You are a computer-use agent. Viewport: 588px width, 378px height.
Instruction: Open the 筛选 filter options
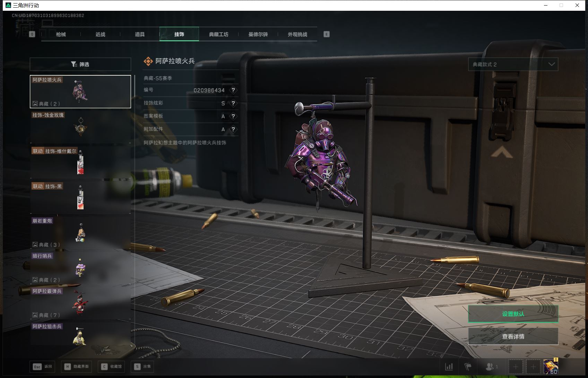[x=80, y=65]
